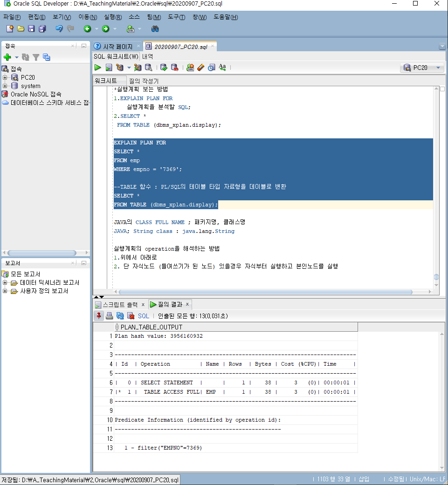
Task: Click the Rollback icon with red arrow
Action: click(175, 68)
